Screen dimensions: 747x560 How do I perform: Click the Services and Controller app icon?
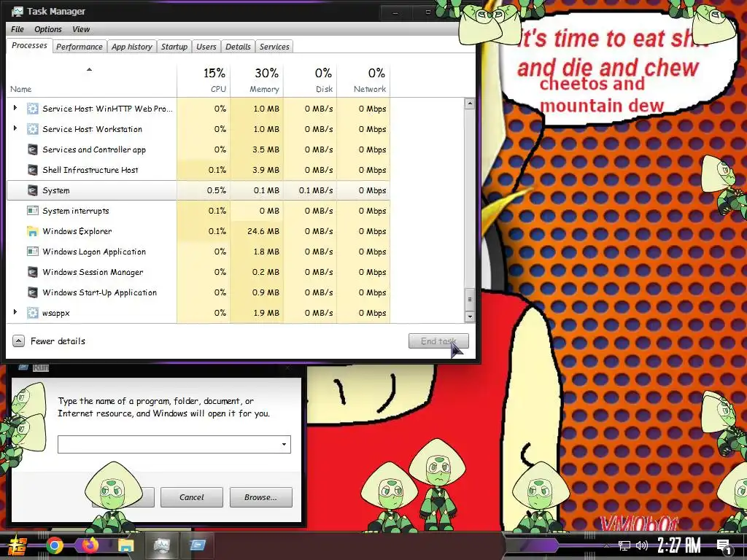point(32,149)
